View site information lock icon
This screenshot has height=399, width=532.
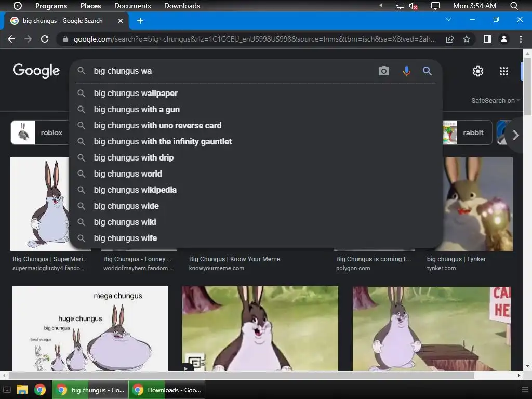point(65,39)
